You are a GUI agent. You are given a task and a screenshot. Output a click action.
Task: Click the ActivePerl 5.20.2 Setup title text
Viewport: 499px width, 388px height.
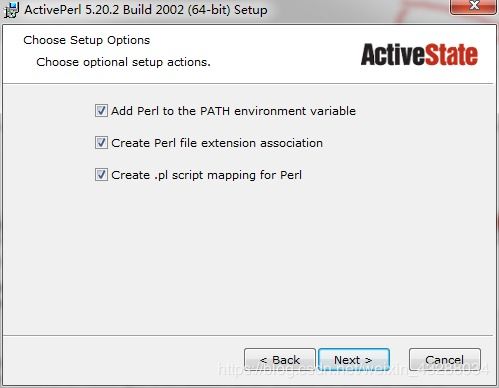coord(146,10)
